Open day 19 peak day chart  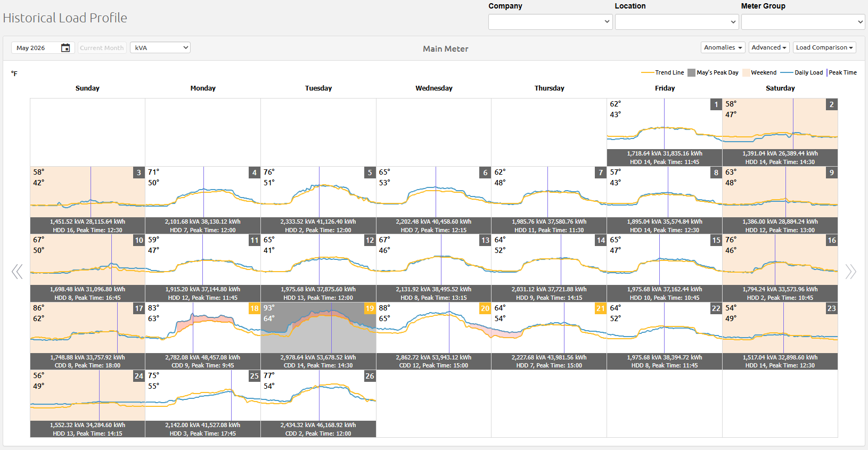tap(318, 328)
